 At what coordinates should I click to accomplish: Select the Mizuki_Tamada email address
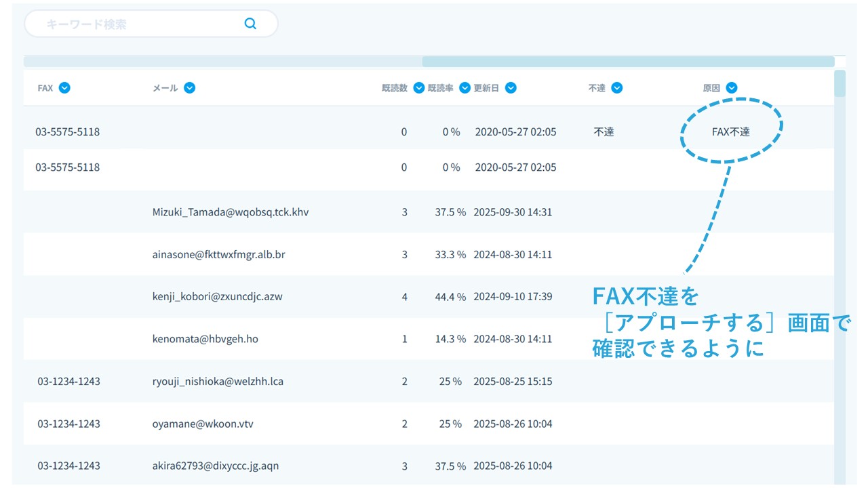pos(231,212)
